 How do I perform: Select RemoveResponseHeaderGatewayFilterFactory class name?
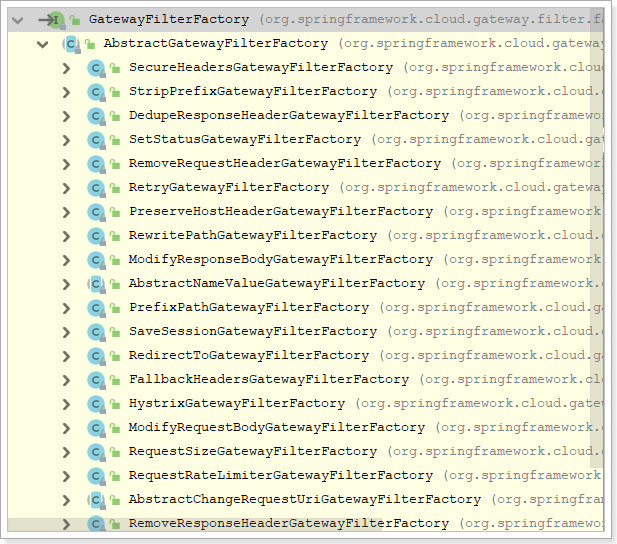point(289,524)
